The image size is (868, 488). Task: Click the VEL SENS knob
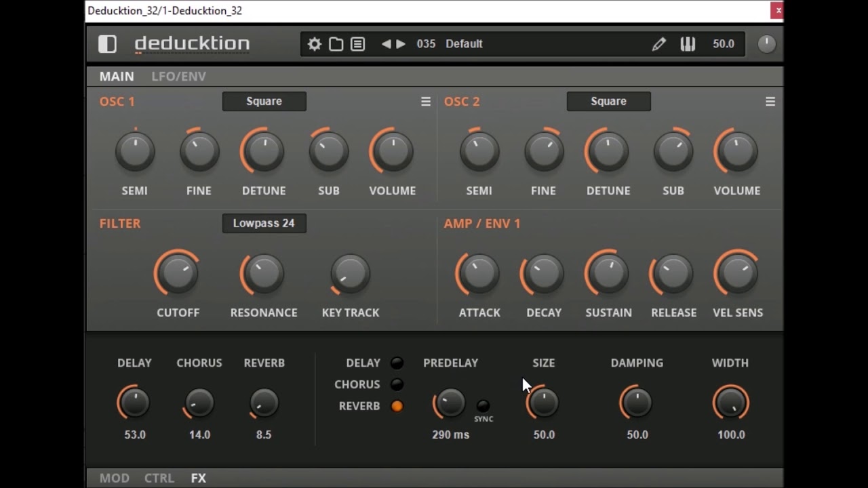[x=737, y=273]
